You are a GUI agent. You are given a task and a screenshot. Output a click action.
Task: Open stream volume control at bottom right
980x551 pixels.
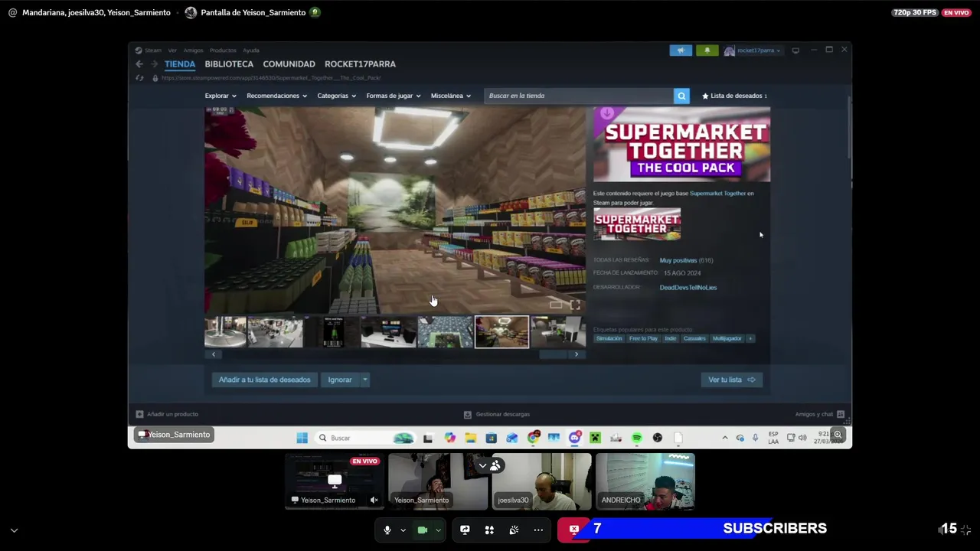[943, 530]
